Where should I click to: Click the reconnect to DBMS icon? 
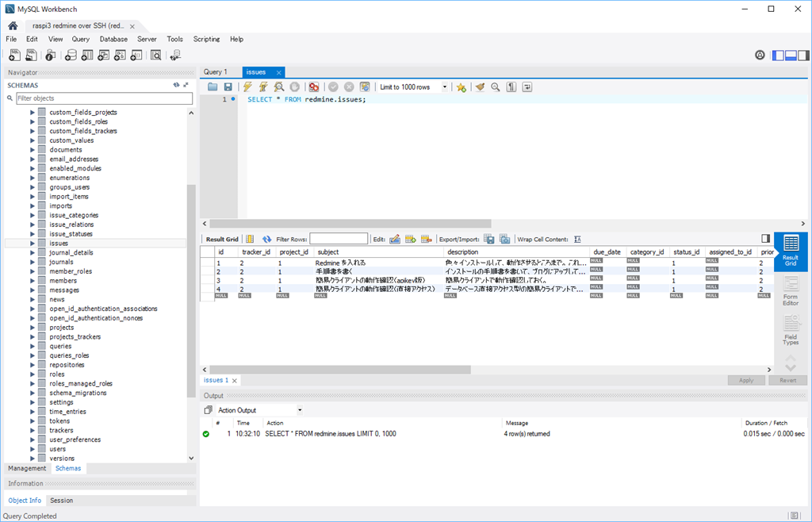click(x=174, y=56)
